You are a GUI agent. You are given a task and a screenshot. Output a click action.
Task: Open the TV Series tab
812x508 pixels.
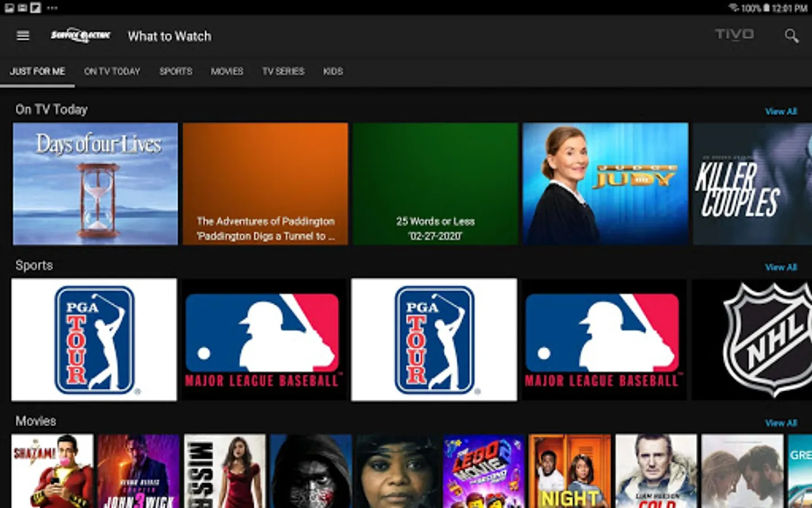coord(283,71)
